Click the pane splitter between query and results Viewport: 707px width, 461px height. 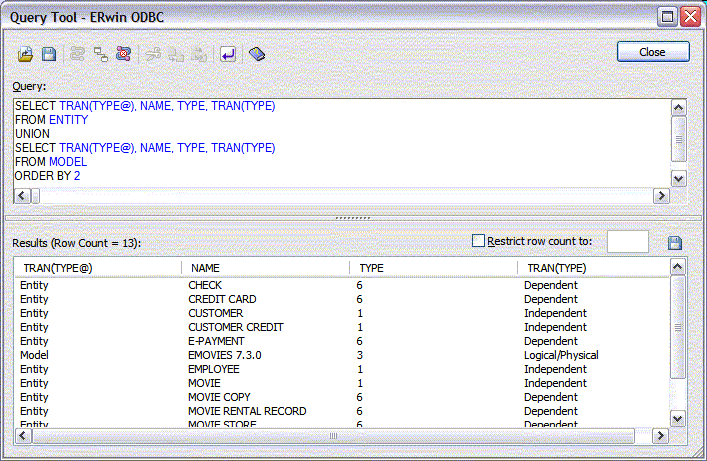click(x=353, y=216)
